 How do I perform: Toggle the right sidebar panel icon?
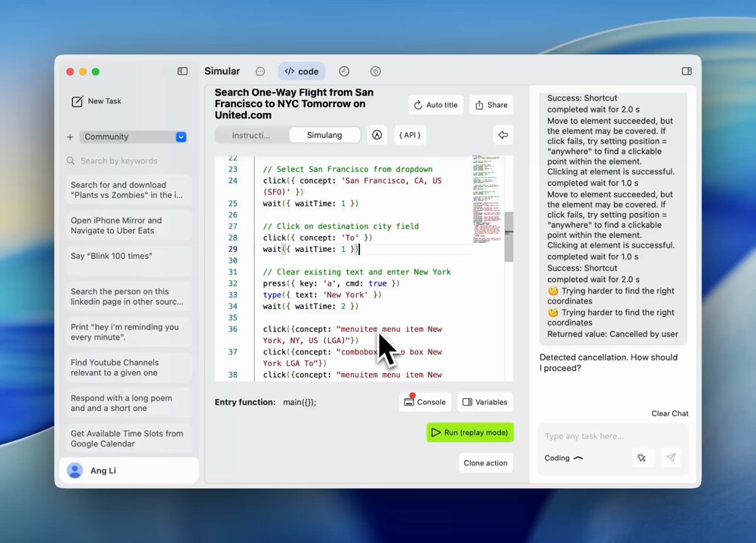point(687,72)
